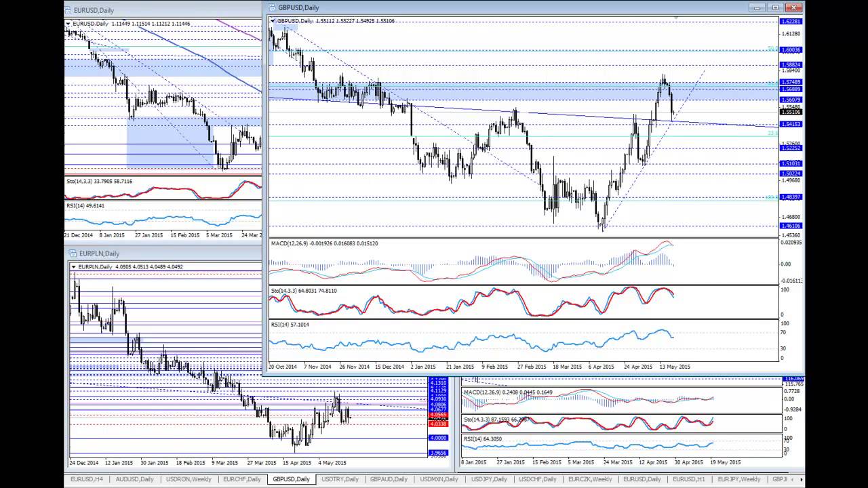Click the GBPUSD RSI(14) 57.1014 label
The width and height of the screenshot is (868, 488).
click(290, 325)
